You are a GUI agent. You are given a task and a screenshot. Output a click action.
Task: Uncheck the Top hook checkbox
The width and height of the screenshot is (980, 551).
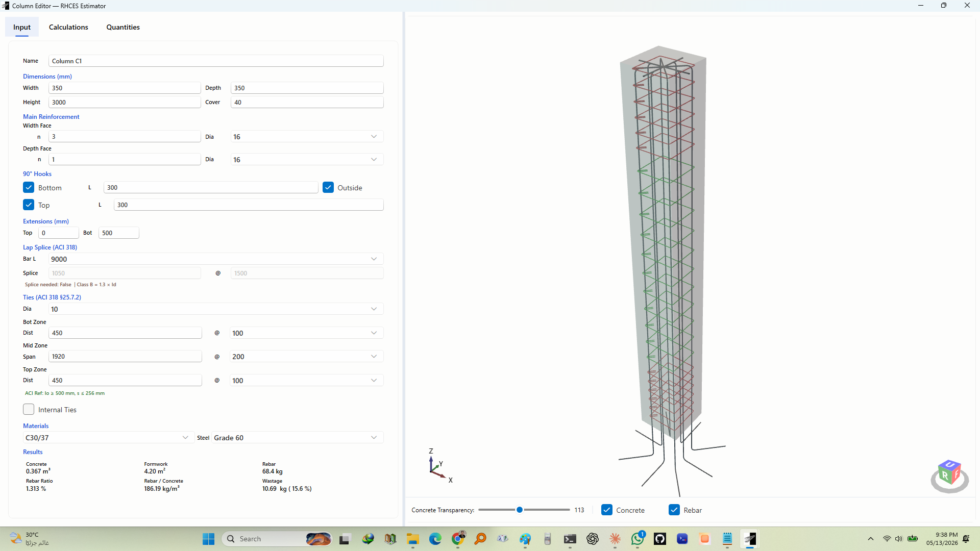coord(29,205)
